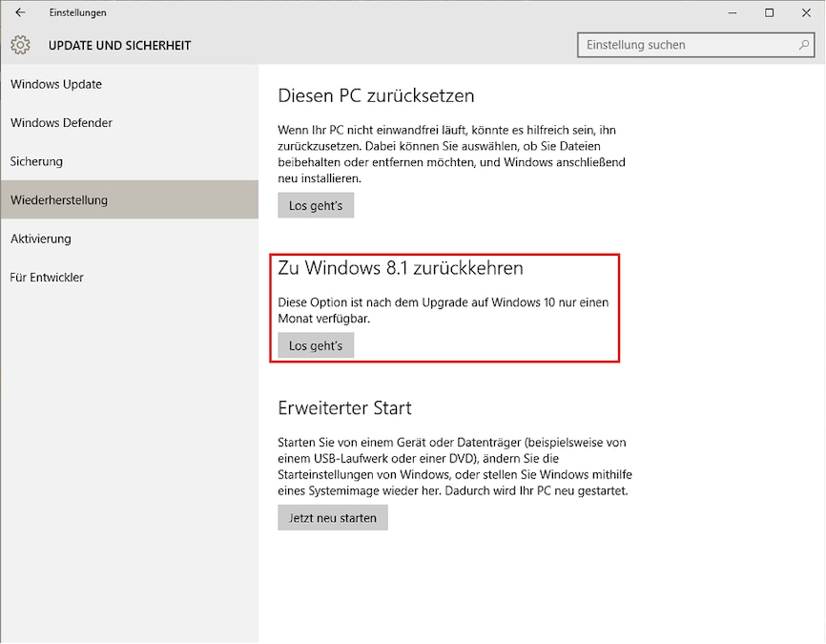The width and height of the screenshot is (826, 644).
Task: Start resetting the PC with Los geht's
Action: pos(316,204)
